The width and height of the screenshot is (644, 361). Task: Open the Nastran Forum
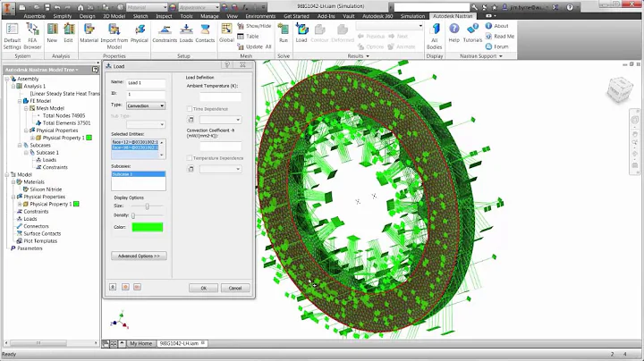click(497, 46)
